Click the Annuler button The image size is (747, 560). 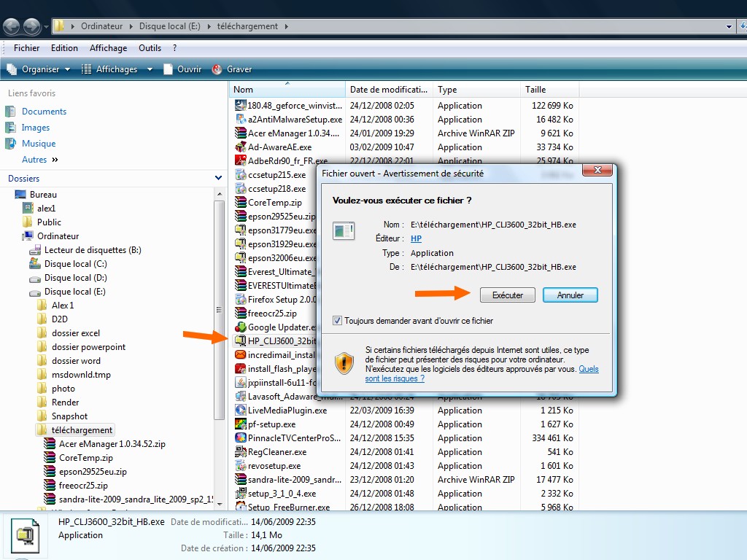[570, 295]
